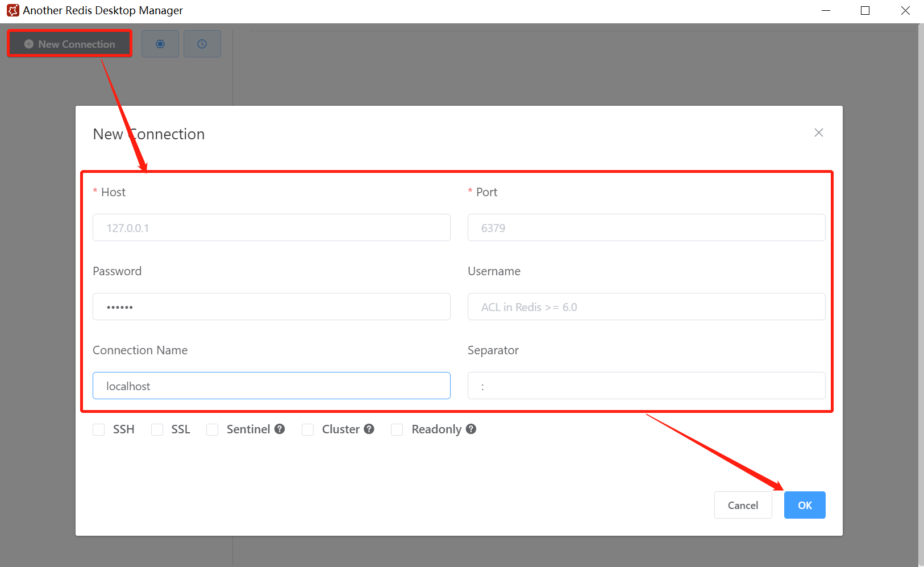924x567 pixels.
Task: Open the command log clock icon
Action: pos(202,44)
